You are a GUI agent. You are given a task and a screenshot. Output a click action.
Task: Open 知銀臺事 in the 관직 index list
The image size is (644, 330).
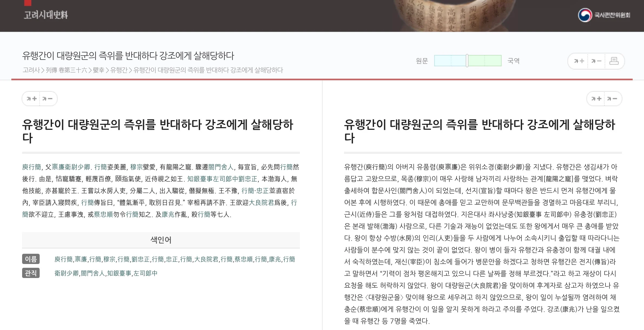click(119, 273)
